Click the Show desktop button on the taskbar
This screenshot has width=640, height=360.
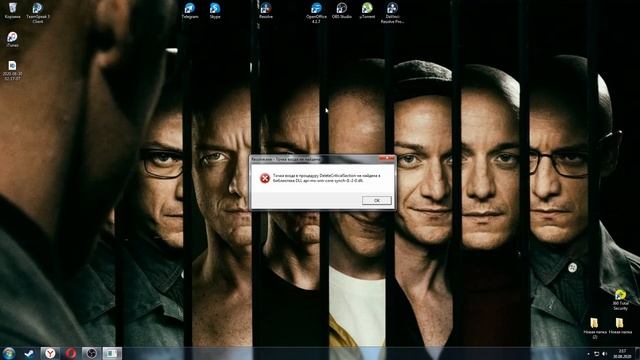tap(637, 353)
